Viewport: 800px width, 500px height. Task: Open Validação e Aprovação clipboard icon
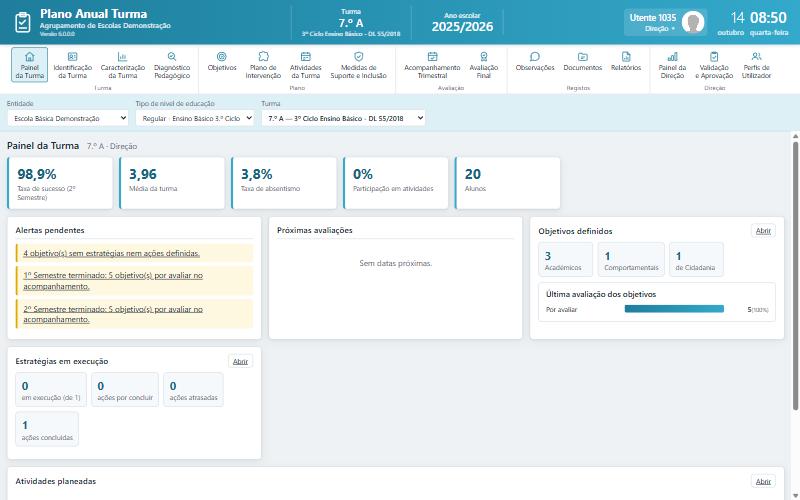[714, 56]
